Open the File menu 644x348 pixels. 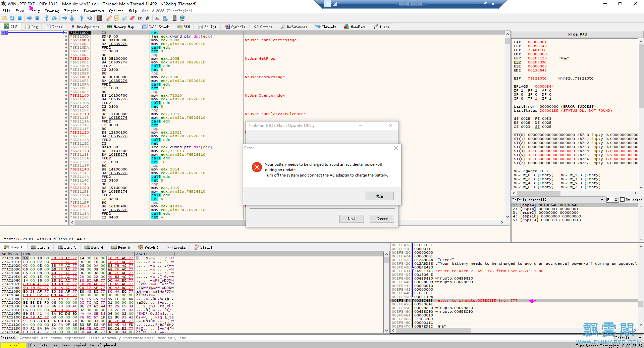pos(6,11)
